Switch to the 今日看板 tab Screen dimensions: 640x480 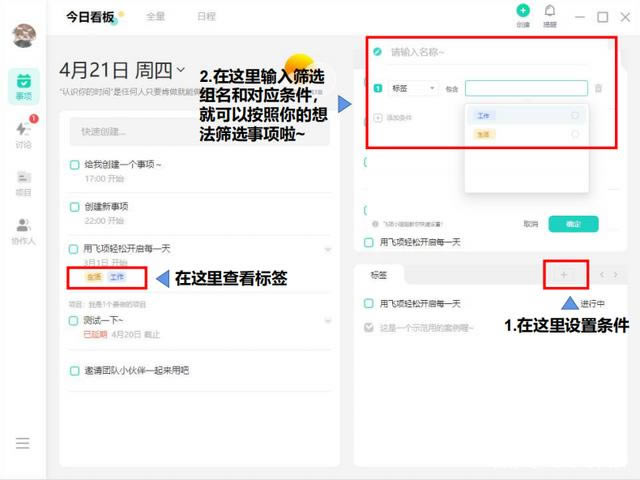[90, 17]
